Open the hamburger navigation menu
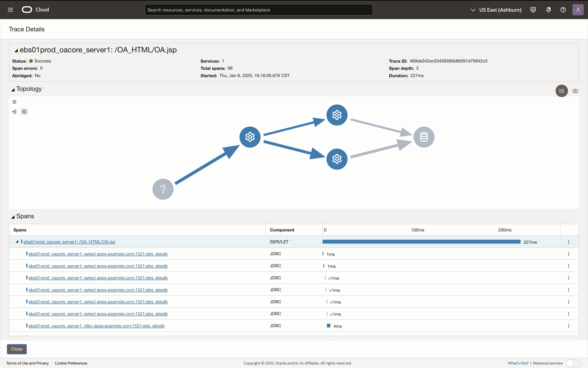This screenshot has height=368, width=588. point(10,10)
